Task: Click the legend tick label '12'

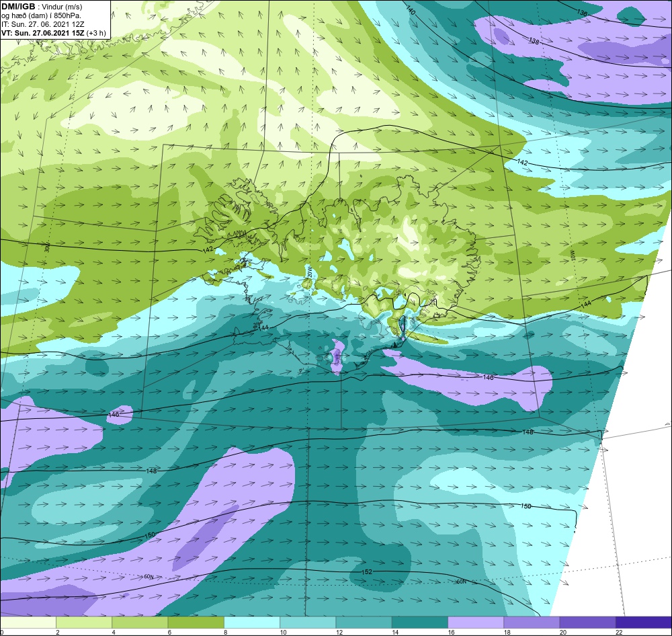Action: coord(339,632)
